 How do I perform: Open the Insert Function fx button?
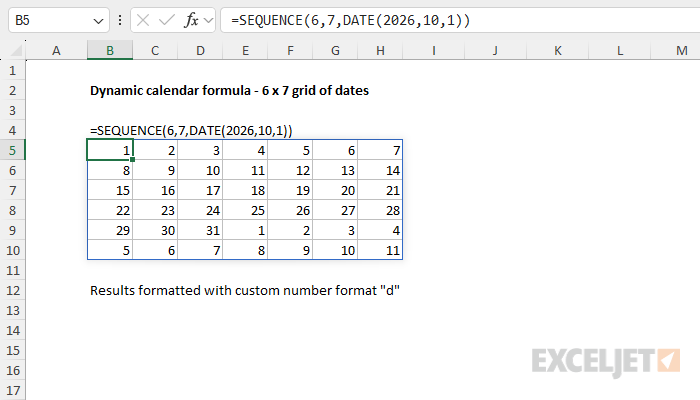(191, 20)
